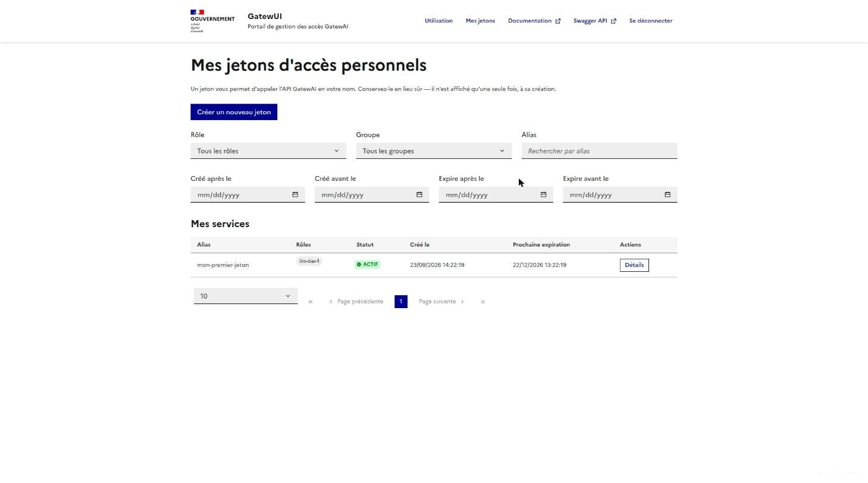Open calendar picker for Créé après le

pos(295,195)
